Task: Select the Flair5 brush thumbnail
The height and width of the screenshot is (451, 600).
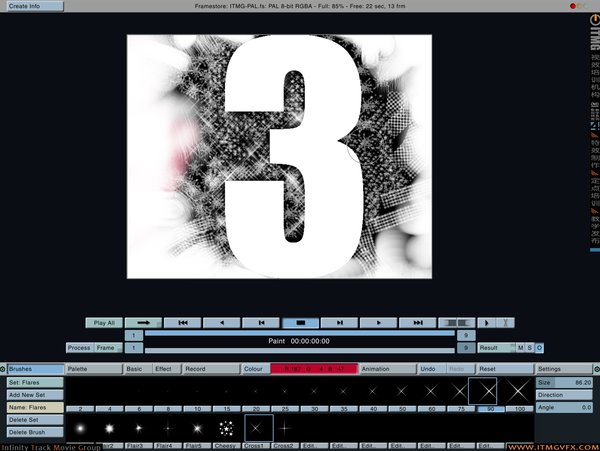Action: 197,428
